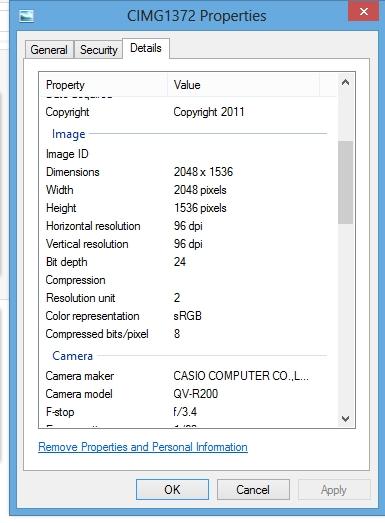Screen dimensions: 385x523
Task: Select the Compressed bits/pixel property
Action: pos(97,334)
